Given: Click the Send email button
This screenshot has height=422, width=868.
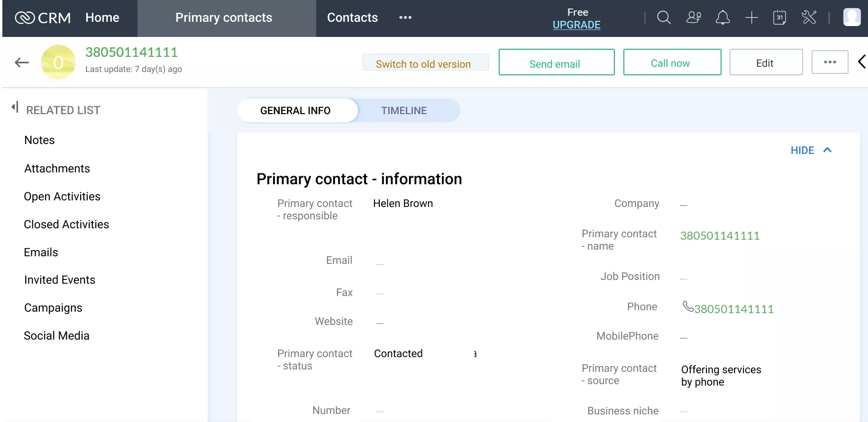Looking at the screenshot, I should click(557, 62).
